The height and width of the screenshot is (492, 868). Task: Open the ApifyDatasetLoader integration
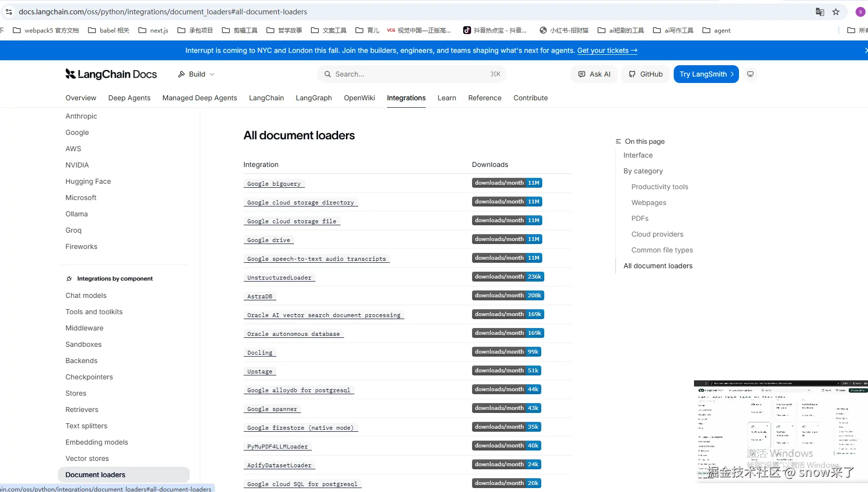tap(279, 465)
